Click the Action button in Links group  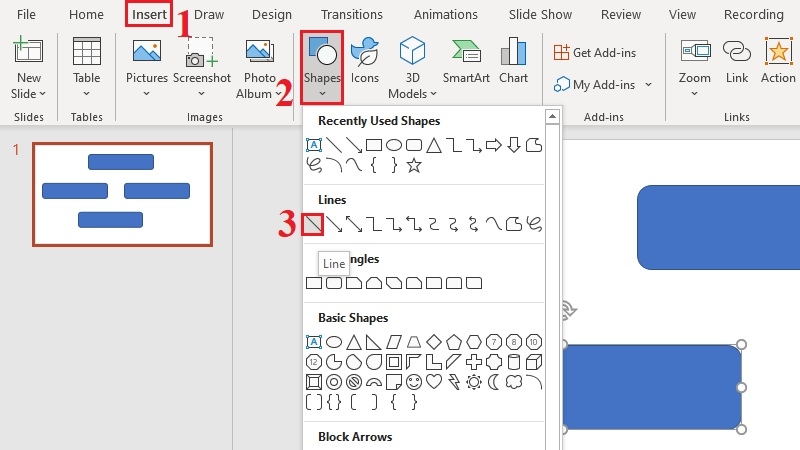point(778,60)
